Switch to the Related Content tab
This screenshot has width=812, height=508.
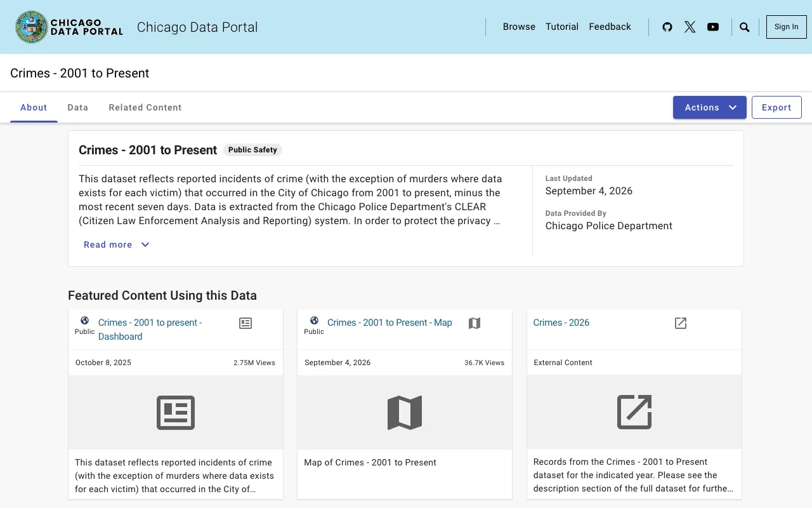click(145, 107)
